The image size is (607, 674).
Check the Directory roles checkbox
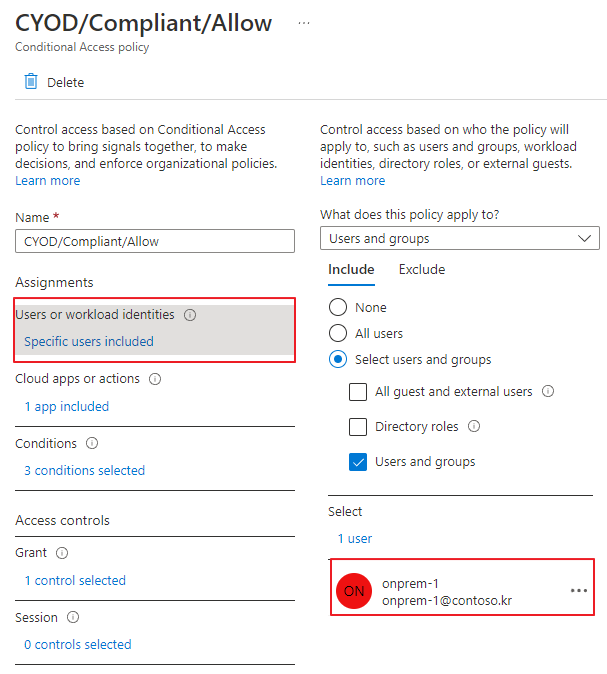358,427
